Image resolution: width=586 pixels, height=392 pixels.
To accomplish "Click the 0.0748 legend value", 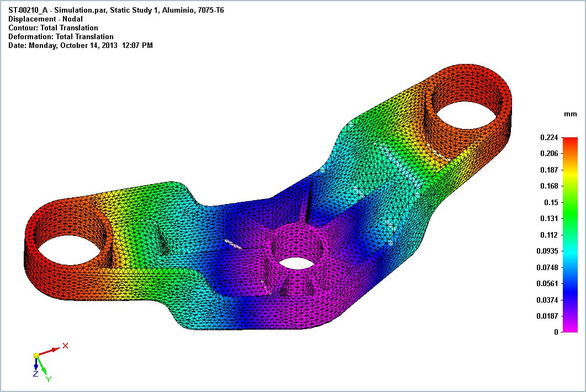I will (547, 267).
